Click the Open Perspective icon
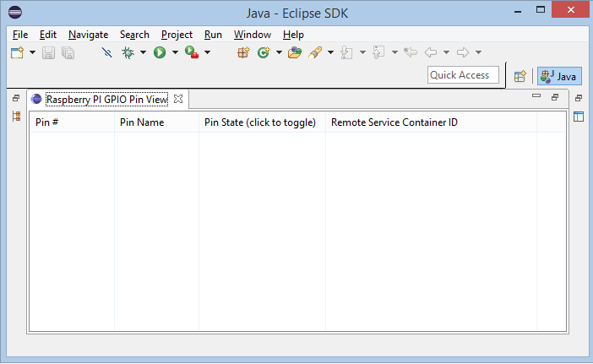Viewport: 593px width, 364px height. pyautogui.click(x=520, y=76)
